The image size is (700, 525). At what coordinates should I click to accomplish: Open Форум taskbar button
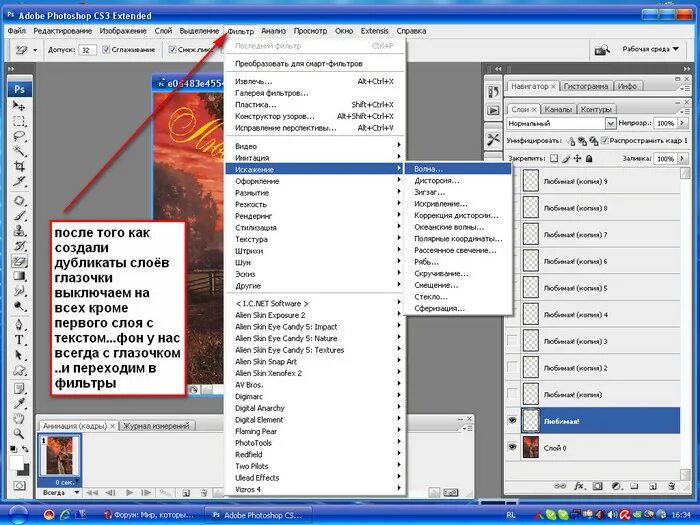coord(150,515)
